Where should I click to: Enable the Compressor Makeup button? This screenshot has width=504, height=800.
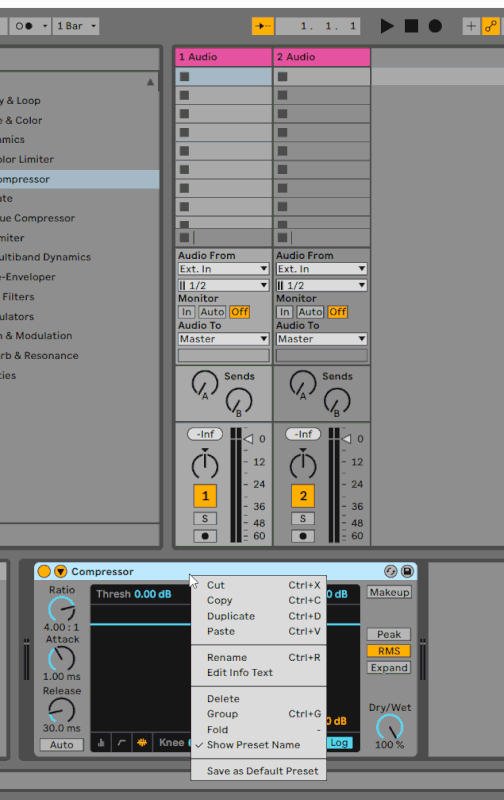click(x=389, y=592)
